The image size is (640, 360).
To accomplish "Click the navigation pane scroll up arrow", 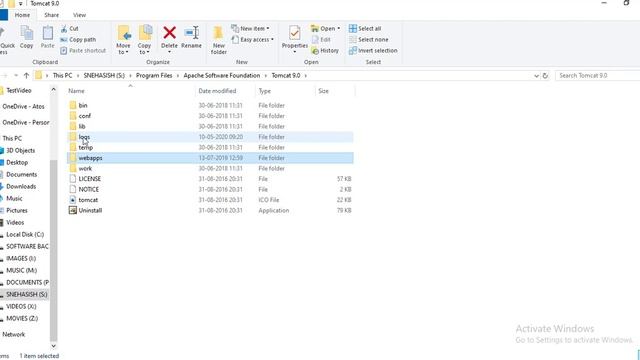I will [x=53, y=89].
